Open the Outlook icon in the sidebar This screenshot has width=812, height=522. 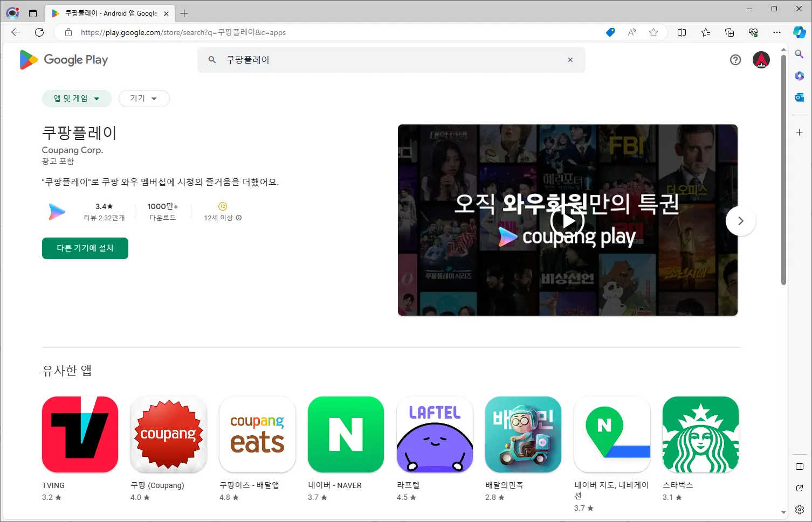(x=800, y=97)
